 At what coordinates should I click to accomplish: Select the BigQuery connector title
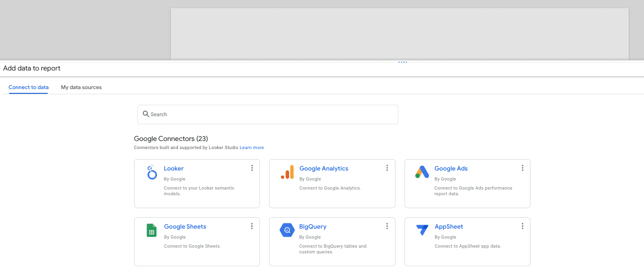tap(313, 227)
